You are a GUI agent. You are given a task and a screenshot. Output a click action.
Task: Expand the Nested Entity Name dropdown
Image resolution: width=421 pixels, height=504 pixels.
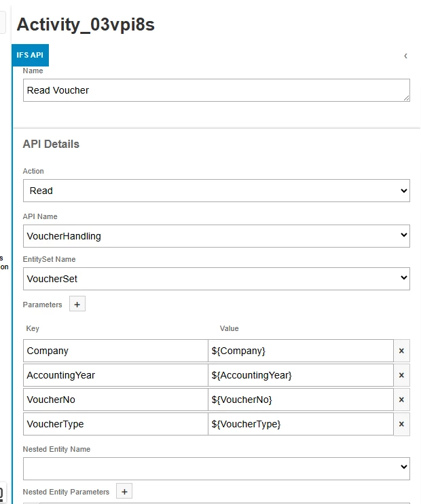216,468
